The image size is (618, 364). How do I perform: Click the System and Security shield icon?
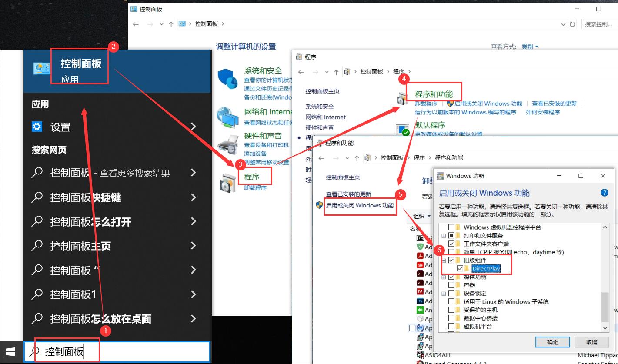coord(227,79)
